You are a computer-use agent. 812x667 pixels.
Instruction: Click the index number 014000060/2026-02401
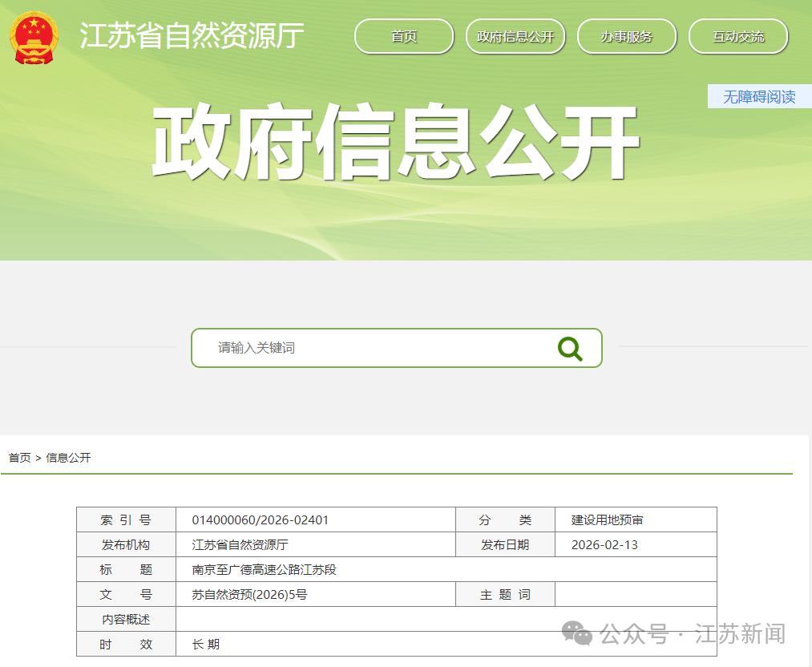(260, 520)
